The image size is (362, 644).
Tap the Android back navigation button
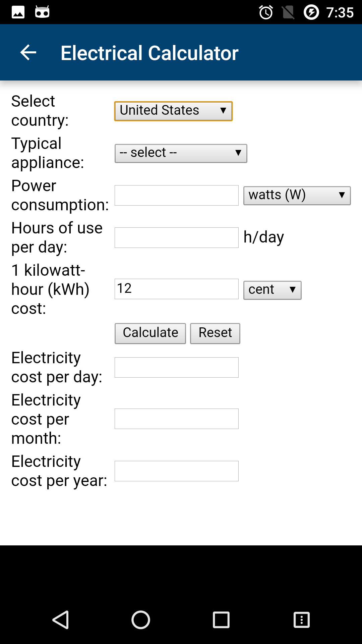pos(61,620)
